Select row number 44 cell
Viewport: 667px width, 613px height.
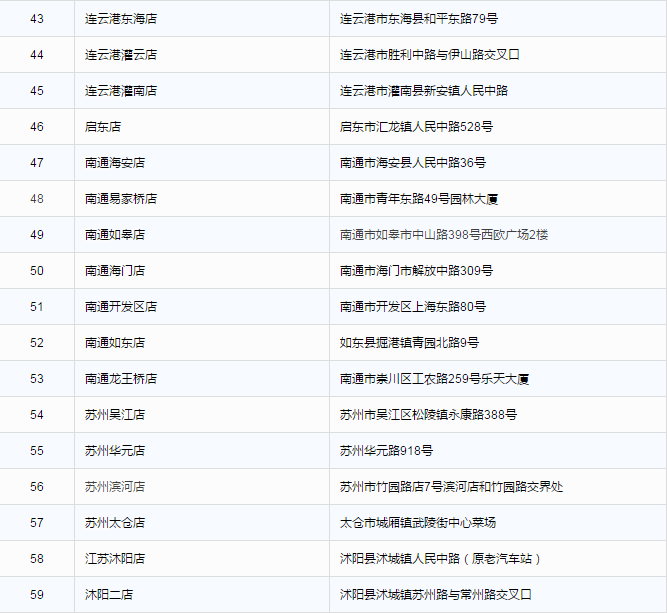click(37, 55)
